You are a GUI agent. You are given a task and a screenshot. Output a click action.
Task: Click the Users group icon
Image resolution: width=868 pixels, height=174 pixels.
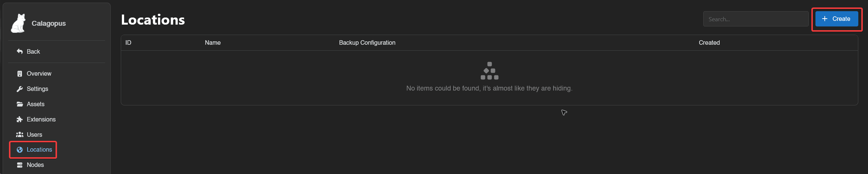coord(20,135)
